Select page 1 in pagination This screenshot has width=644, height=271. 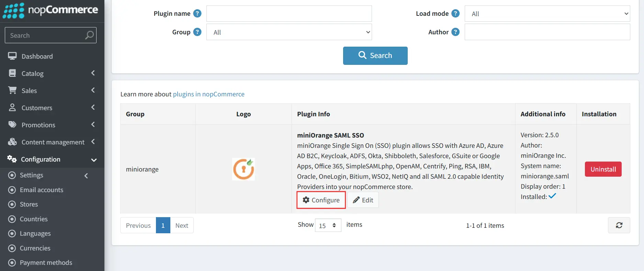coord(163,225)
